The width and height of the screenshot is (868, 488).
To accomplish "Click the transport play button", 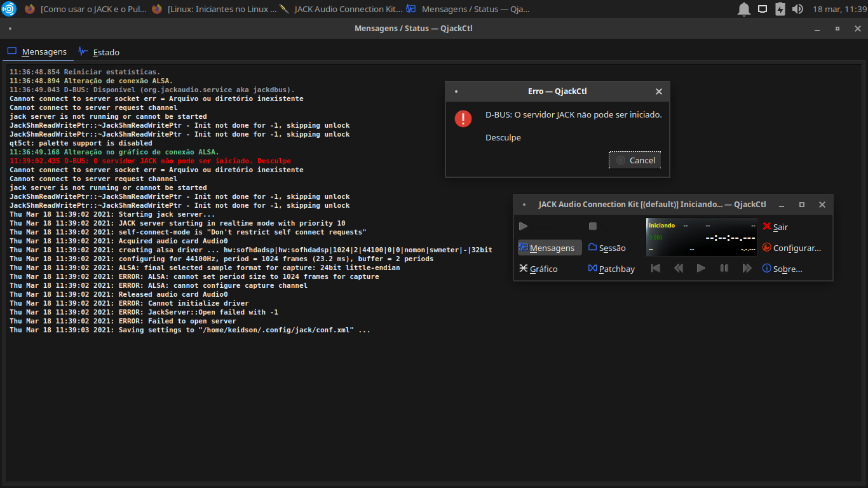I will [701, 268].
